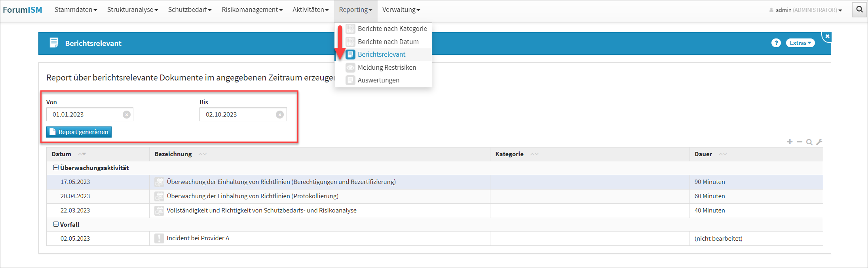Collapse the Vorfall group
The width and height of the screenshot is (868, 268).
point(56,224)
